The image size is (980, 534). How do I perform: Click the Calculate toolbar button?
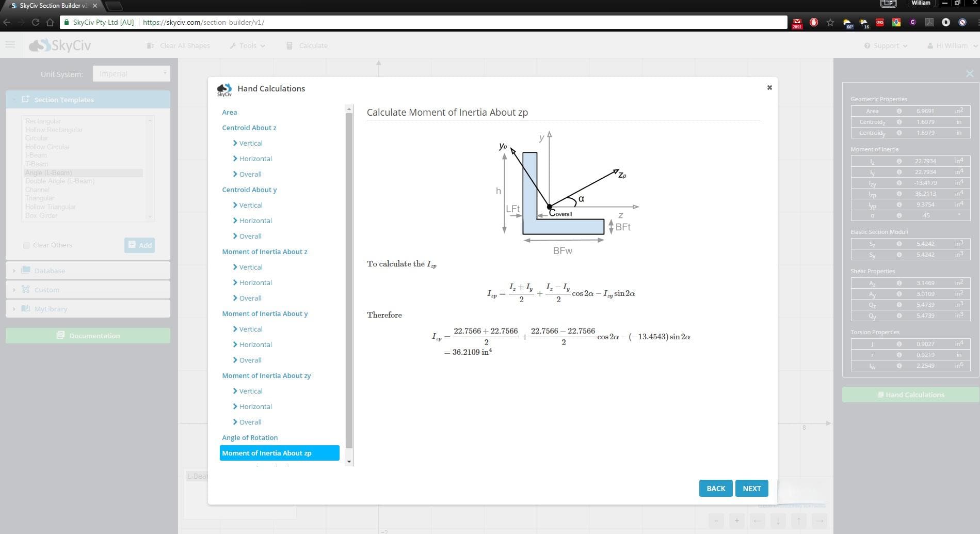[x=307, y=45]
